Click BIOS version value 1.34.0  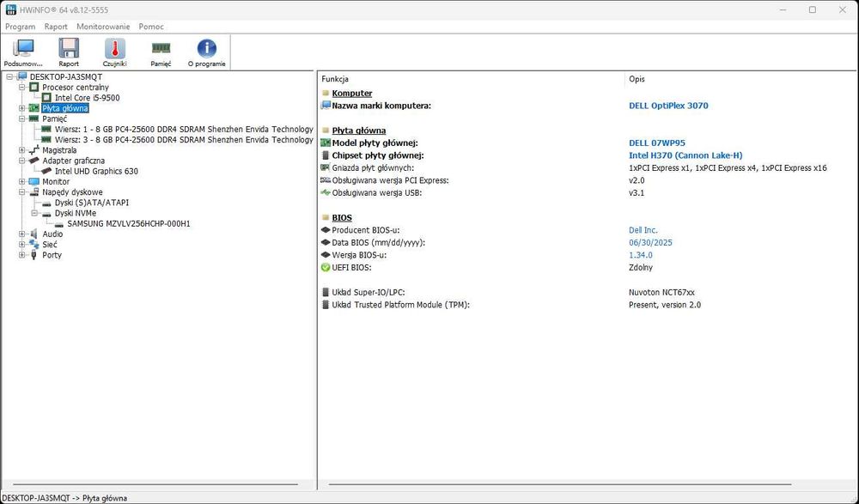(x=641, y=255)
